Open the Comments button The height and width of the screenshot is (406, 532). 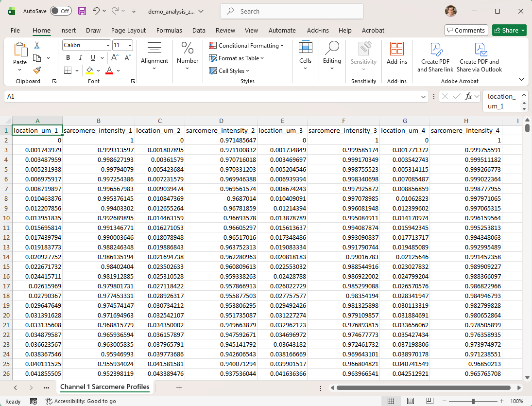[466, 30]
